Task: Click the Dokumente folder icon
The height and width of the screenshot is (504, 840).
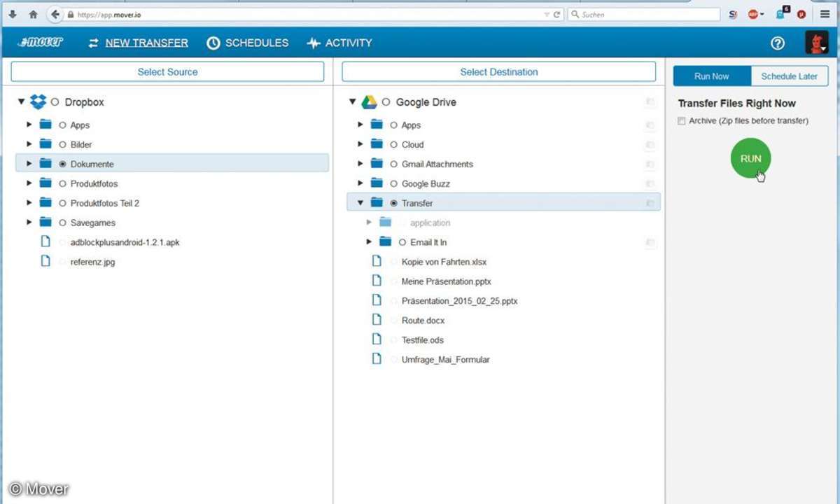Action: 45,164
